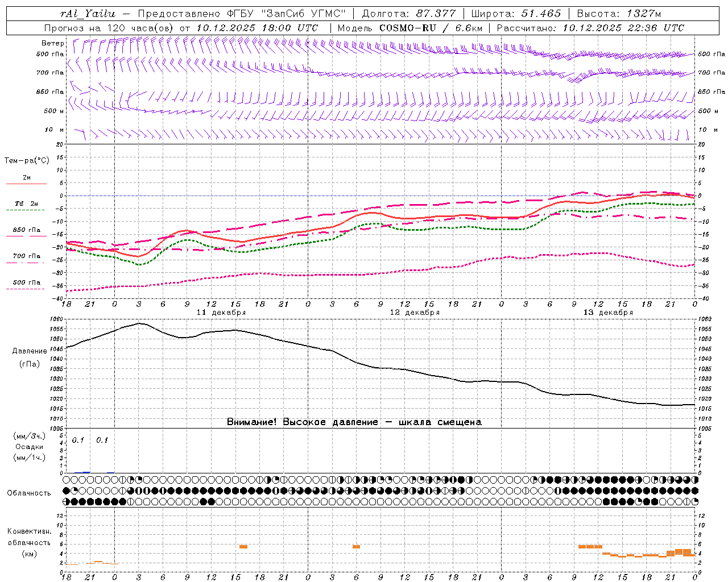Click the orange convective bar at 6h on 12 декабря
Image resolution: width=728 pixels, height=582 pixels.
pos(357,547)
